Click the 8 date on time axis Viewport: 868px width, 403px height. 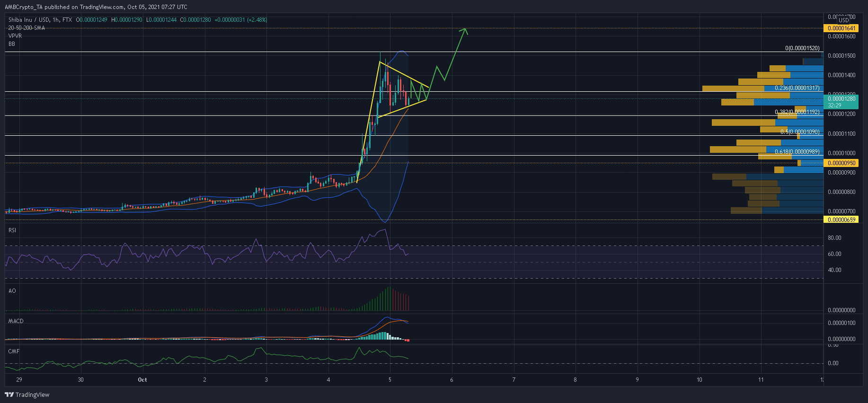(x=576, y=380)
